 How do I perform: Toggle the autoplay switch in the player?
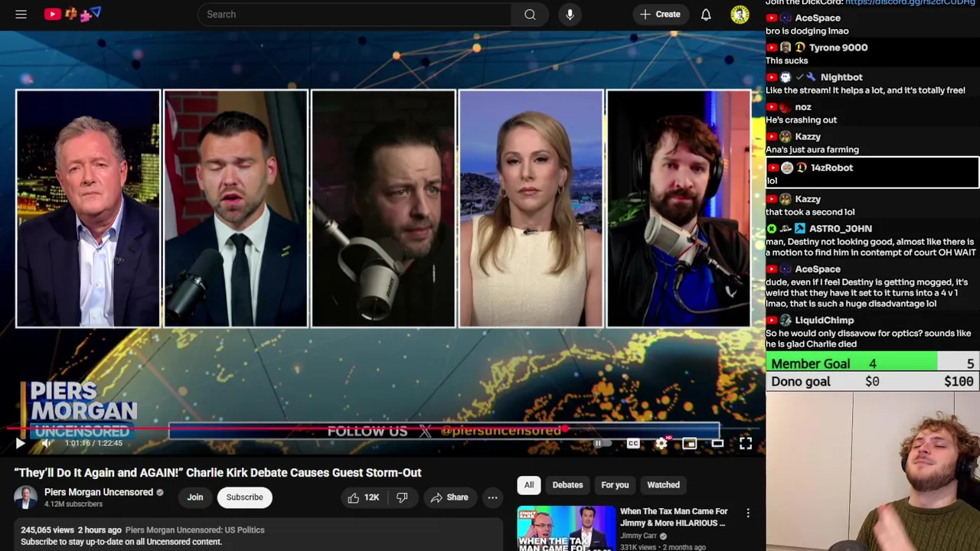(x=603, y=443)
